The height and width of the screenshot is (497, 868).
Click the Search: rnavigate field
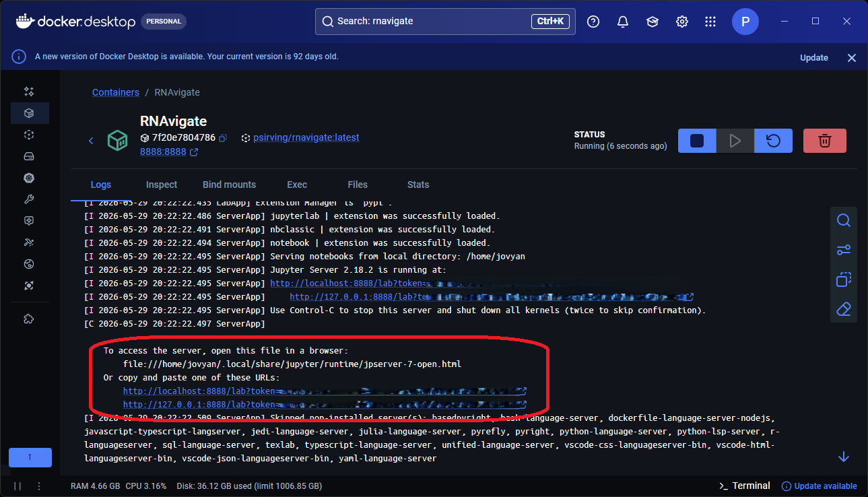(446, 22)
